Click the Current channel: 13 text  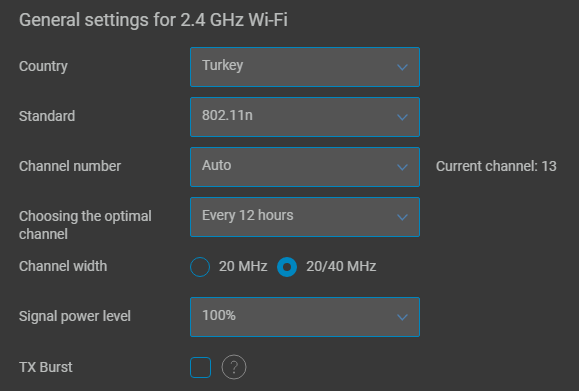click(x=496, y=166)
